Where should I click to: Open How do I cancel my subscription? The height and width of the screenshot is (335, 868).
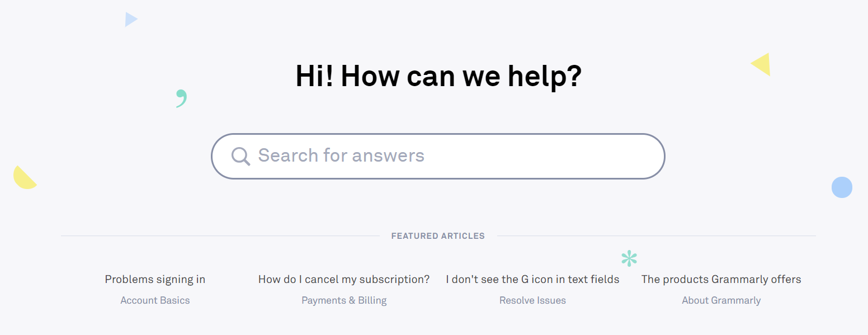pos(344,279)
